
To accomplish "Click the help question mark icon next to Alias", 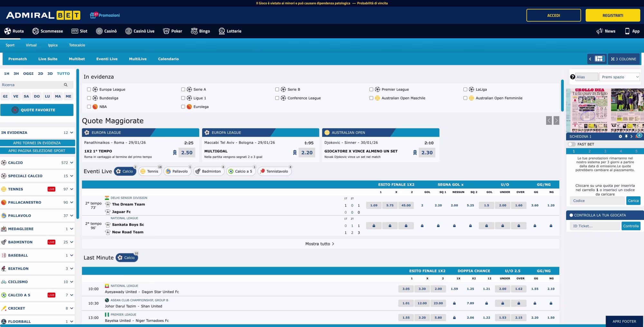I will (x=573, y=77).
